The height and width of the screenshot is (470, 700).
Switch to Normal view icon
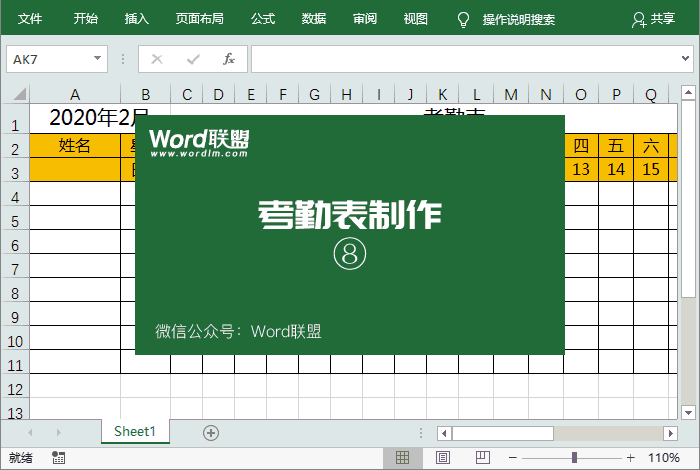coord(402,458)
